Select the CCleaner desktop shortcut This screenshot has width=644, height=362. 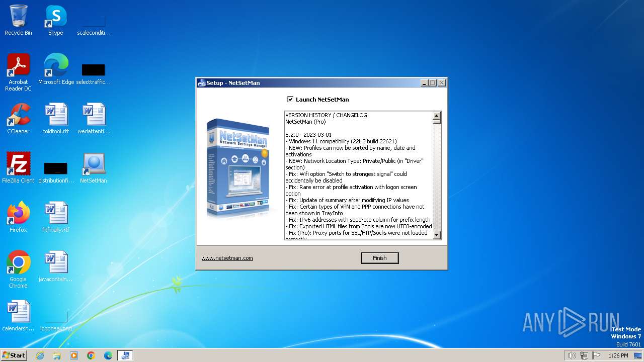(x=18, y=119)
